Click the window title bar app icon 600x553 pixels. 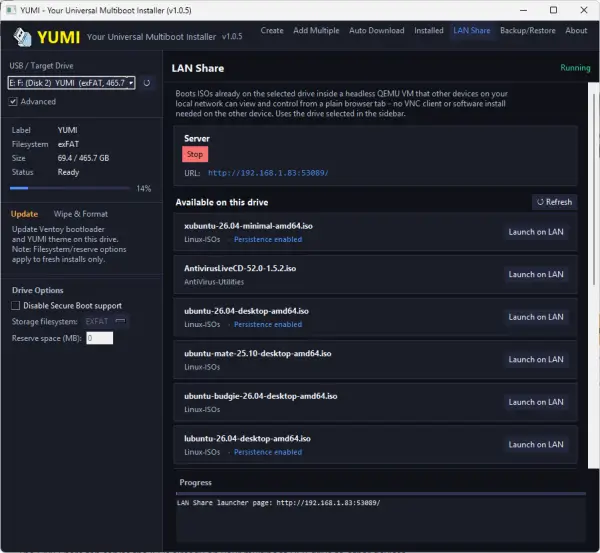[x=11, y=10]
